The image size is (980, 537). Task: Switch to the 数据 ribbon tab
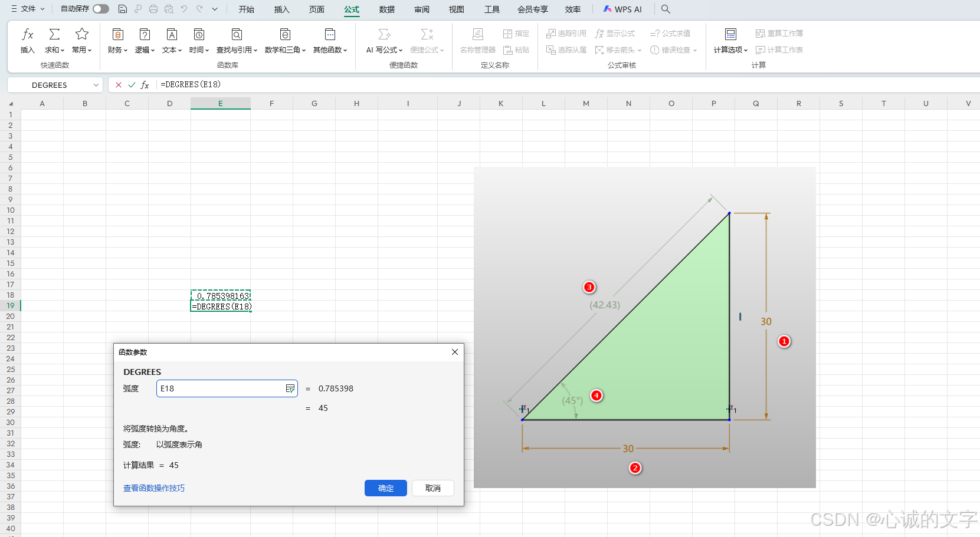coord(386,9)
